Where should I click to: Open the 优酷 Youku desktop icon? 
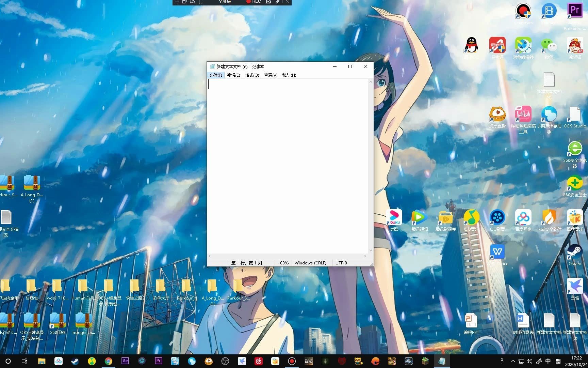click(x=394, y=220)
